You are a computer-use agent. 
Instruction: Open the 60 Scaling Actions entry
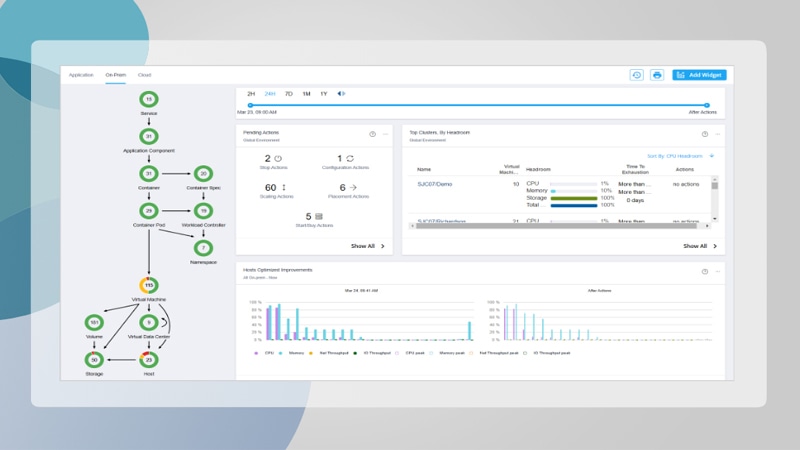coord(276,191)
